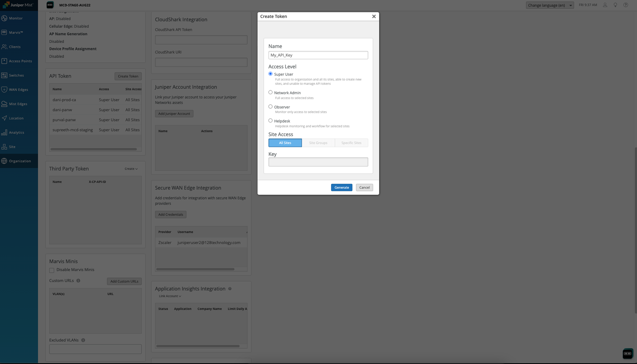Select the Helpdesk access level
The height and width of the screenshot is (364, 637).
click(x=271, y=121)
